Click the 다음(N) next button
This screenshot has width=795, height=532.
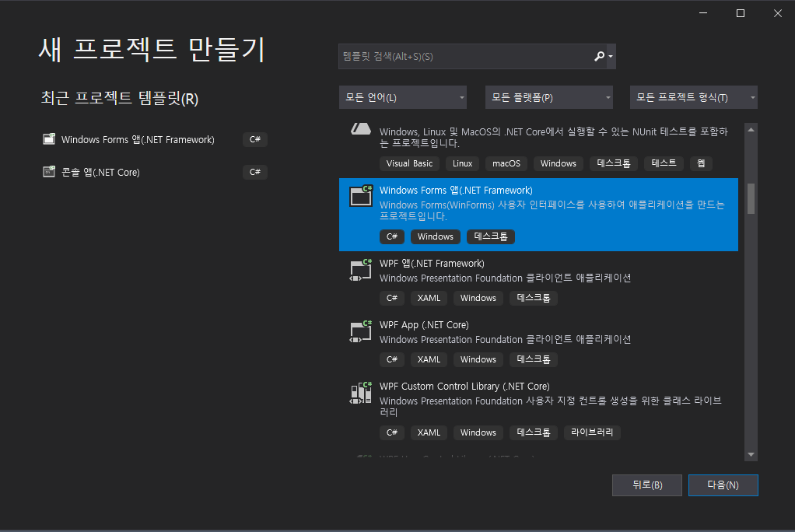(723, 485)
